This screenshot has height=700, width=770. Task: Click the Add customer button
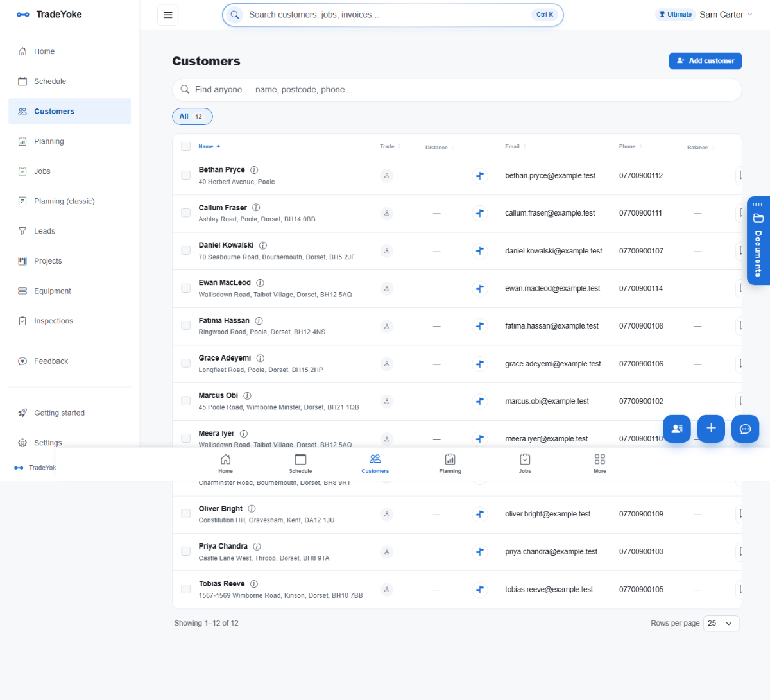705,61
